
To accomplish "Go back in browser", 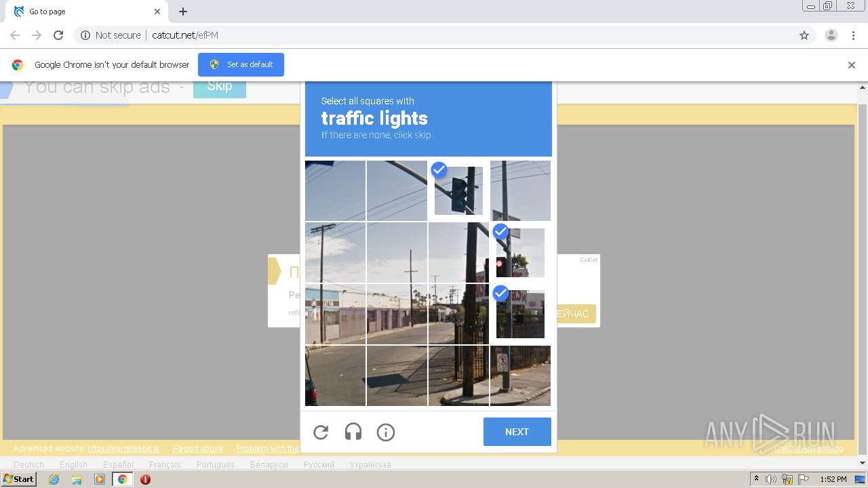I will click(x=15, y=35).
